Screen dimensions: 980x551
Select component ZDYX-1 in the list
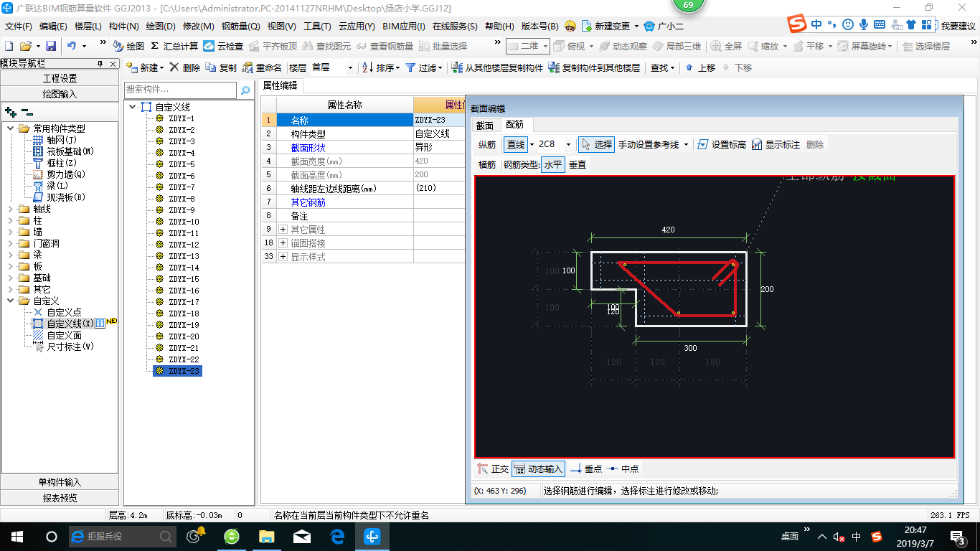click(x=182, y=118)
